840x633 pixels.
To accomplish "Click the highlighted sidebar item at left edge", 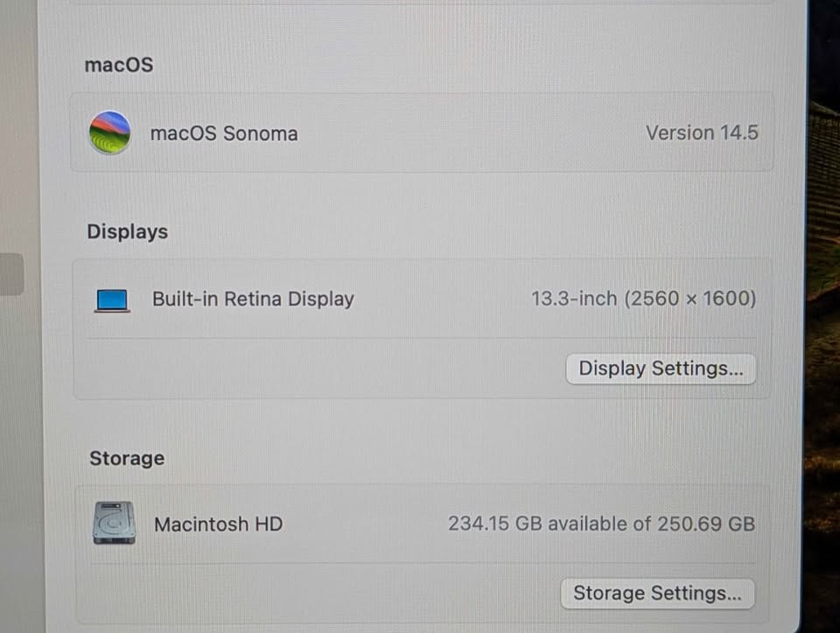I will (11, 274).
